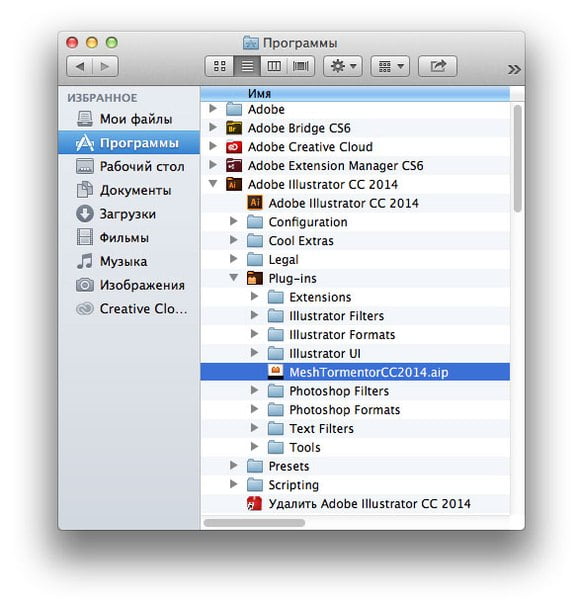
Task: Switch to Cover Flow view
Action: coord(300,66)
